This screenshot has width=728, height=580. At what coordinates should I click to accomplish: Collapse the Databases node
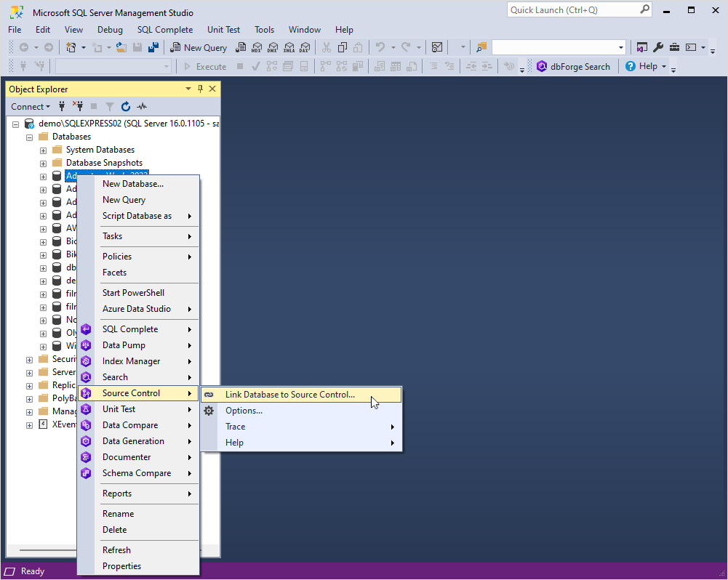29,137
